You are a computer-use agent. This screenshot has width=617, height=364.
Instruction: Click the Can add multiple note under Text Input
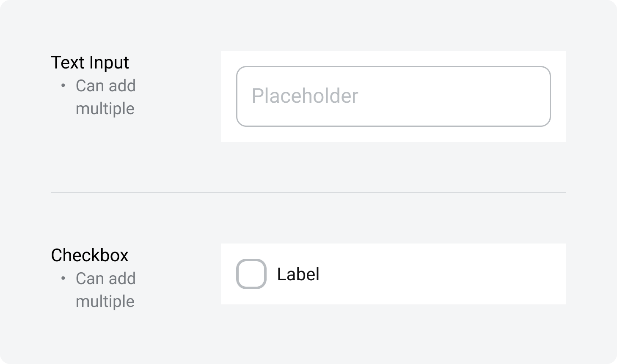(x=106, y=96)
